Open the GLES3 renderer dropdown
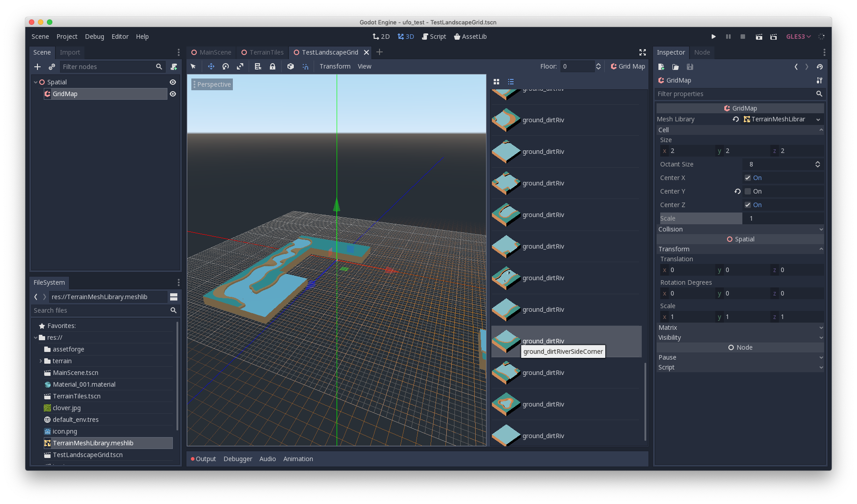857x504 pixels. click(x=798, y=37)
